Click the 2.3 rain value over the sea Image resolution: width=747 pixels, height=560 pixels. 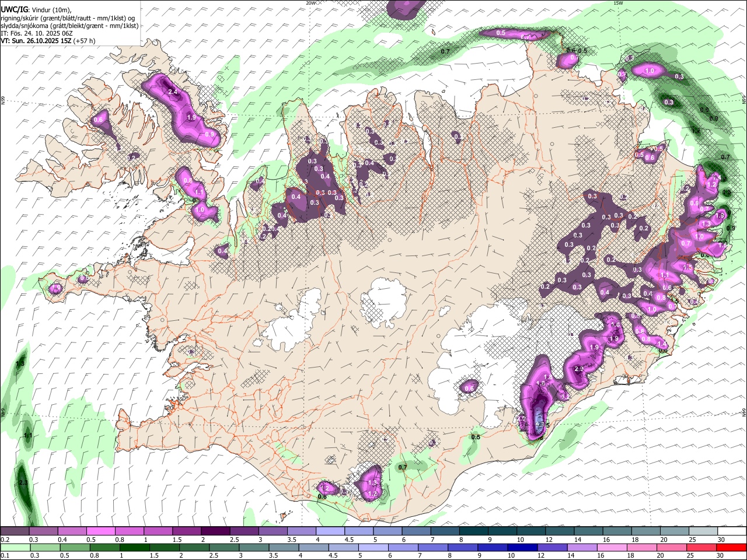[23, 483]
